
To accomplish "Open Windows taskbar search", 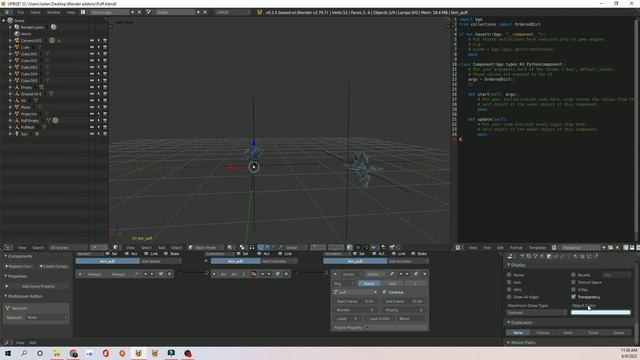I will click(x=24, y=353).
